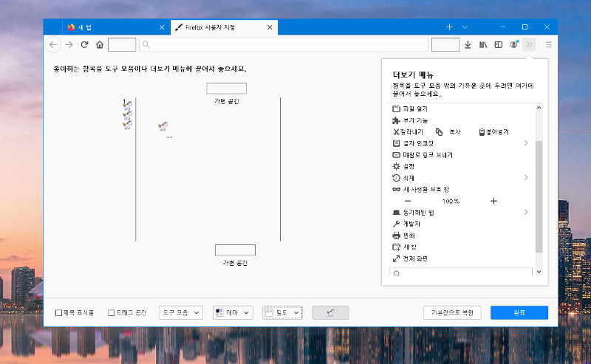Click the 인쇄 printer icon

point(396,236)
